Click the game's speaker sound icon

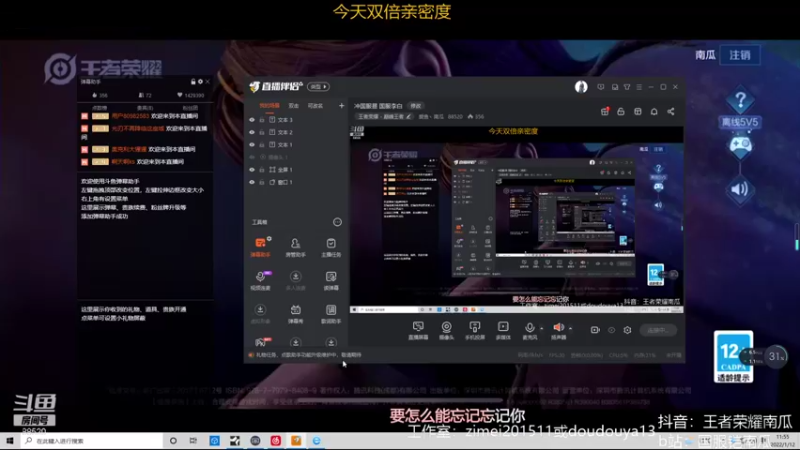tap(740, 189)
